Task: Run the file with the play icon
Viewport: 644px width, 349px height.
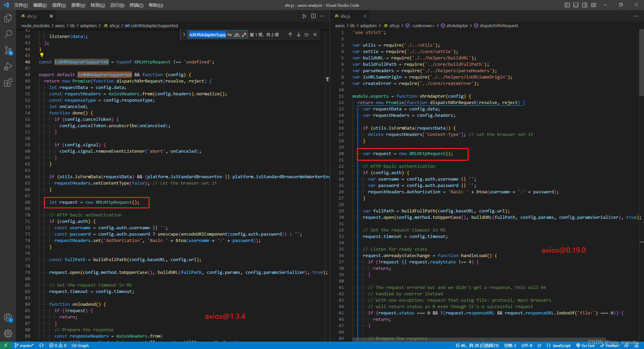Action: coord(304,16)
